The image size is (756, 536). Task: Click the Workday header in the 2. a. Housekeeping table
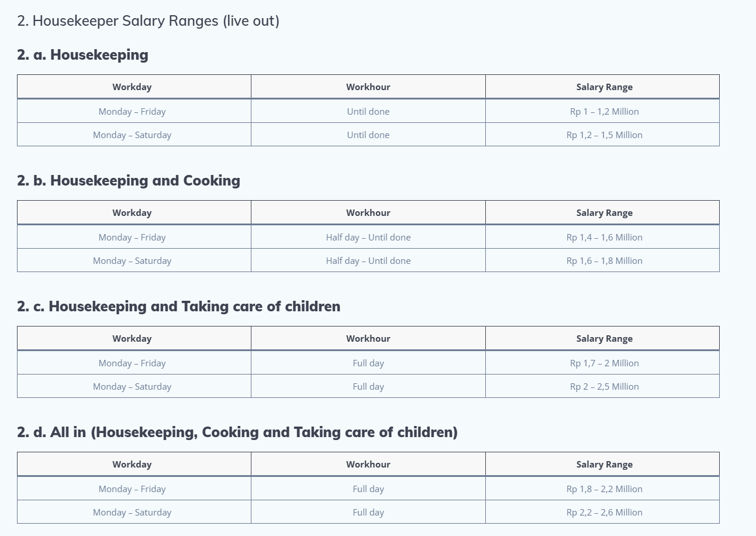pyautogui.click(x=132, y=87)
